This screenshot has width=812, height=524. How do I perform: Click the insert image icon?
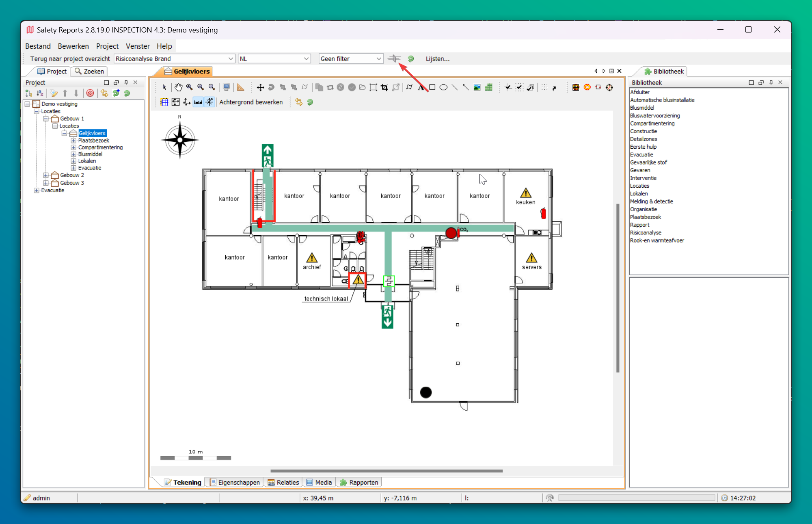[477, 87]
